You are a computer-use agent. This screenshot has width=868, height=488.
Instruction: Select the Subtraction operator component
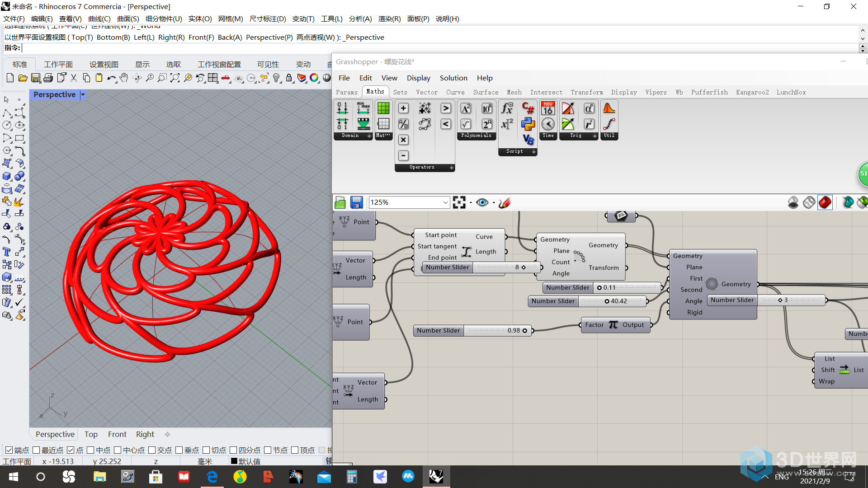[x=403, y=156]
